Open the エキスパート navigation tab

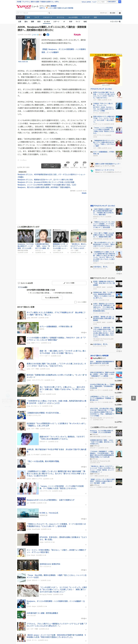coord(48,17)
